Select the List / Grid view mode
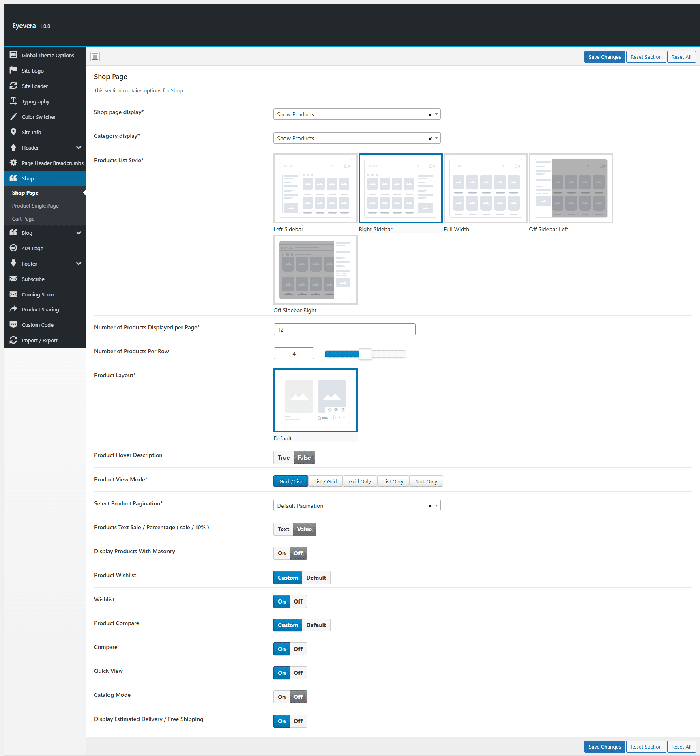The height and width of the screenshot is (756, 700). pyautogui.click(x=325, y=481)
